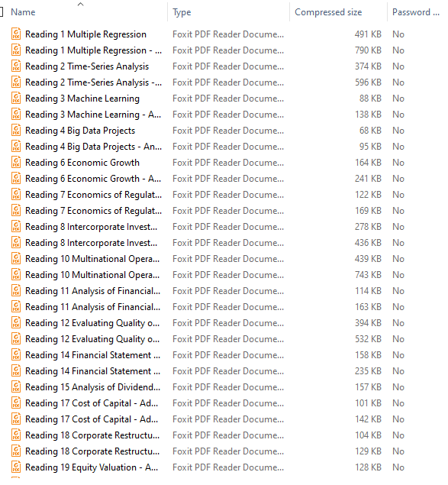Sort files by Type column header
448x485 pixels.
[x=182, y=12]
